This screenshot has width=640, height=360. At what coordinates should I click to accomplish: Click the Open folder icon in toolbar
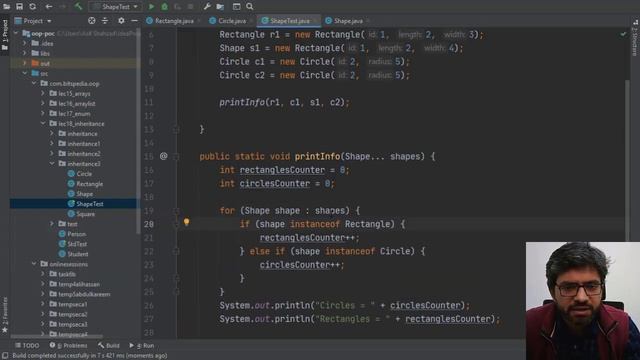(x=6, y=7)
